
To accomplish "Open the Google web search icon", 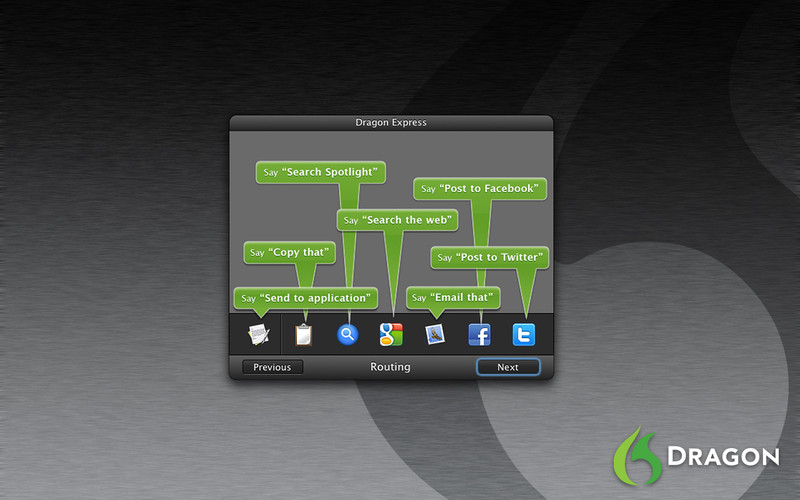I will click(x=391, y=334).
